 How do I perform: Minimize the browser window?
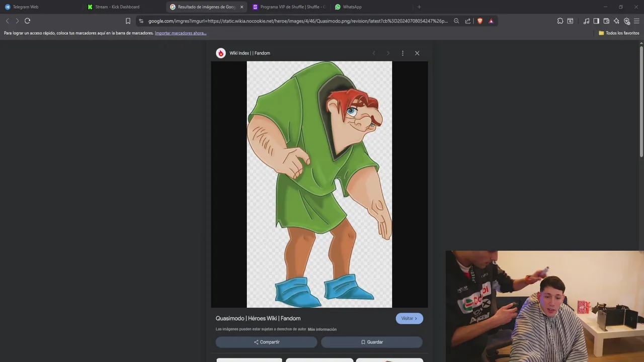coord(605,7)
